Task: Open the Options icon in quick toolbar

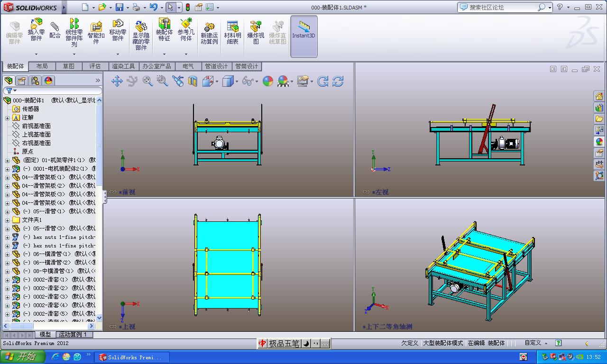Action: (209, 7)
